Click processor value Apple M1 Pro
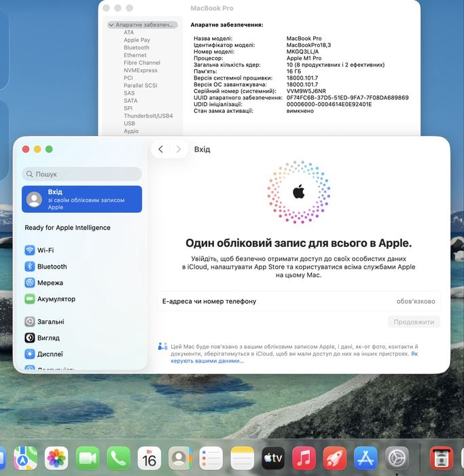Image resolution: width=464 pixels, height=476 pixels. 304,58
